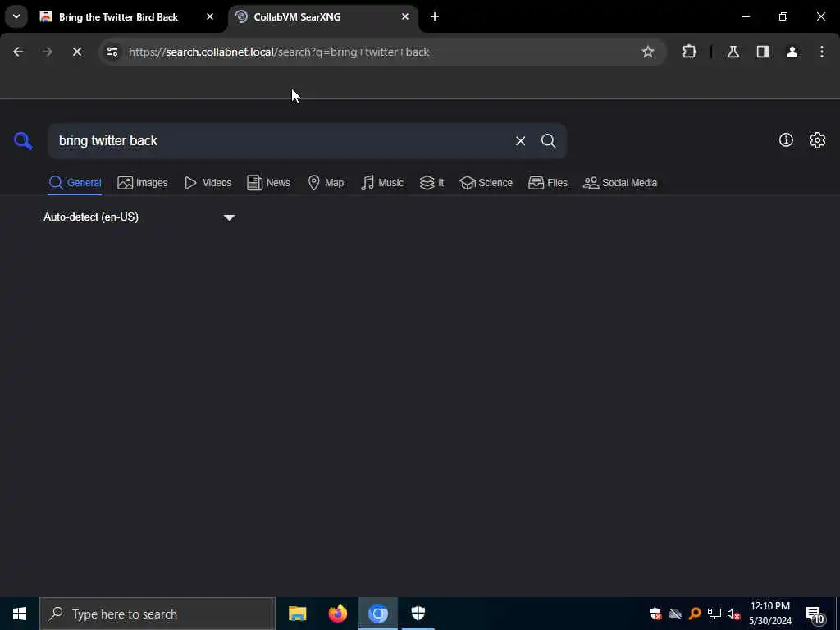The width and height of the screenshot is (840, 630).
Task: Switch to the News search category
Action: pos(268,183)
